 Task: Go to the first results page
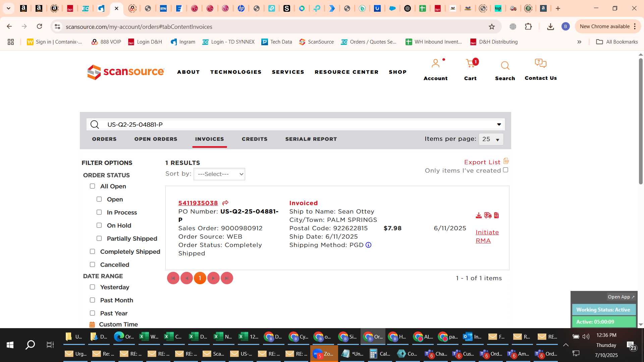[x=173, y=278]
